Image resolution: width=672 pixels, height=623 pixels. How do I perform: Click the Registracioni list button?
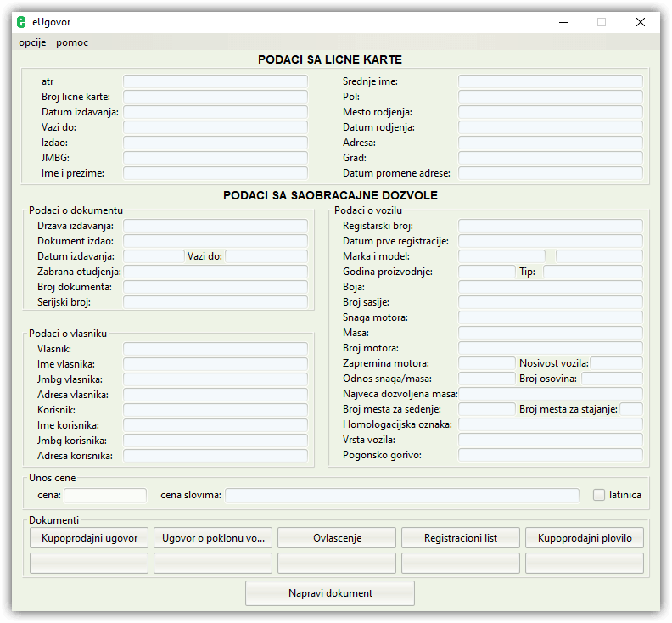(x=461, y=537)
